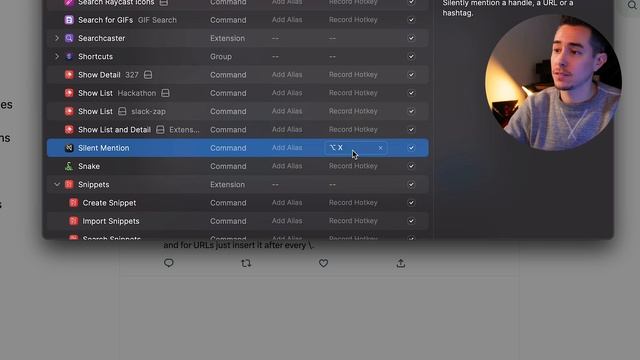The image size is (640, 360).
Task: Click the Show List Hackathon command icon
Action: tap(69, 93)
